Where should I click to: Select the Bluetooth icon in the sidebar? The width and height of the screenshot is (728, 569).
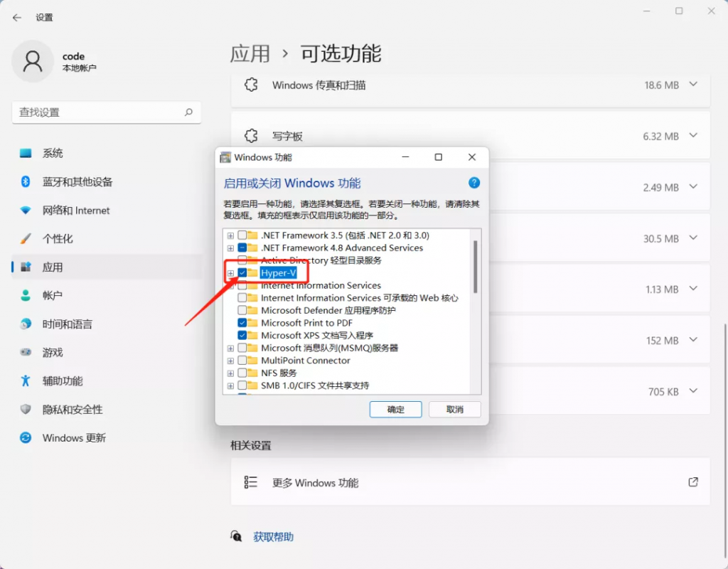[26, 181]
